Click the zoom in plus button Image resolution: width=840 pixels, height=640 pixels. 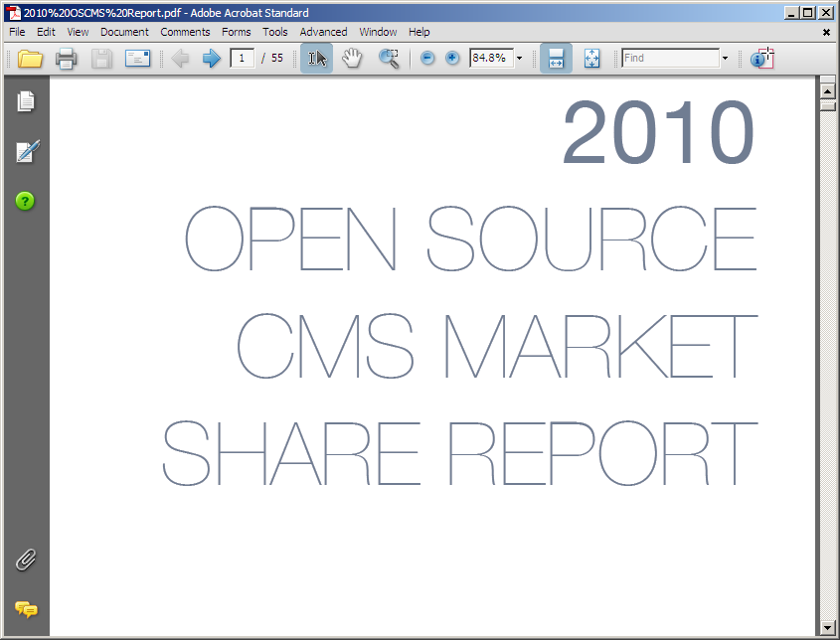452,59
